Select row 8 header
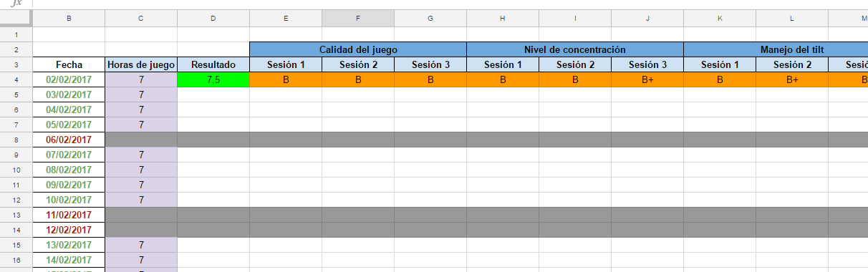Image resolution: width=868 pixels, height=272 pixels. coord(16,140)
